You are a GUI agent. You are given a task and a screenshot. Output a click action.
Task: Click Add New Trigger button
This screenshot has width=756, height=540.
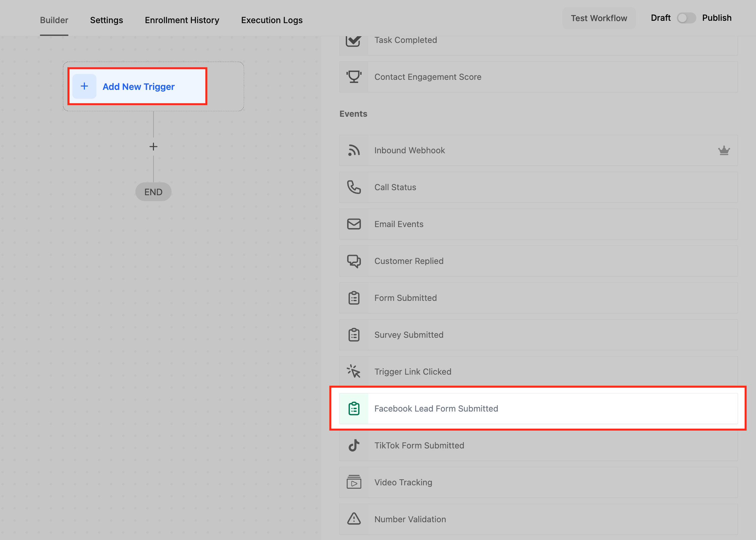click(138, 87)
